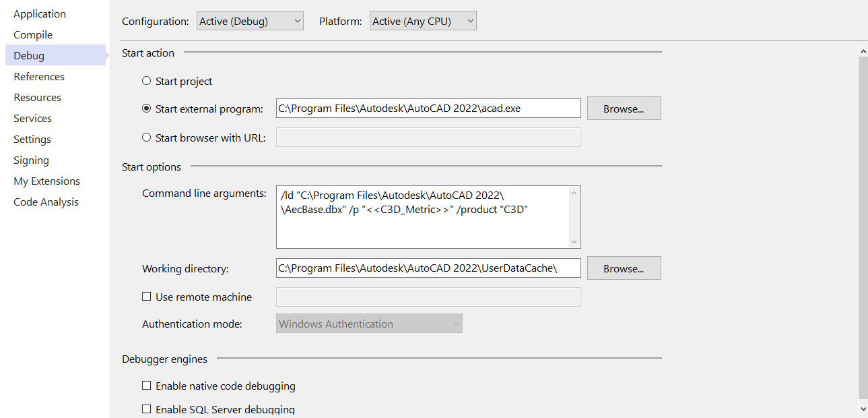
Task: Open the Code Analysis tab
Action: [x=46, y=202]
